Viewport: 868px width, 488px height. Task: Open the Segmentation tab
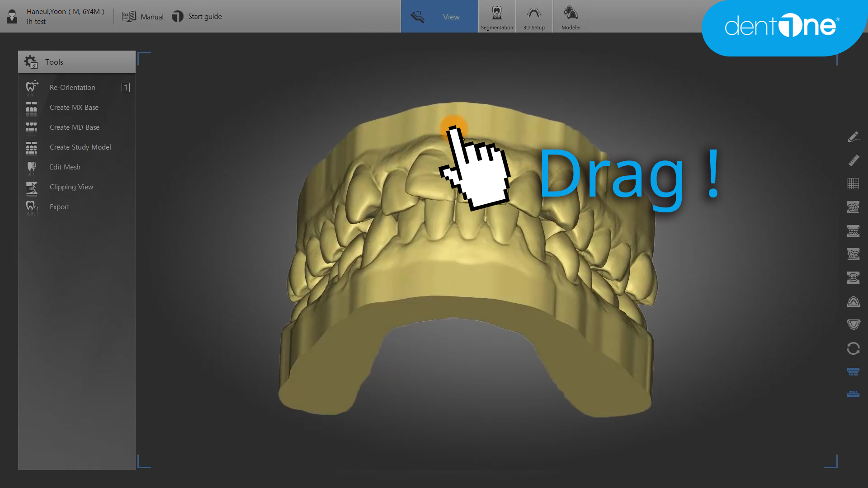pyautogui.click(x=497, y=17)
